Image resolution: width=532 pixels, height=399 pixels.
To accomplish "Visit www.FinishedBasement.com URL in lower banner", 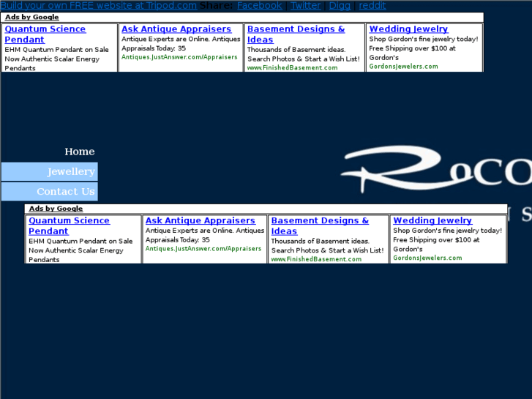I will tap(316, 259).
